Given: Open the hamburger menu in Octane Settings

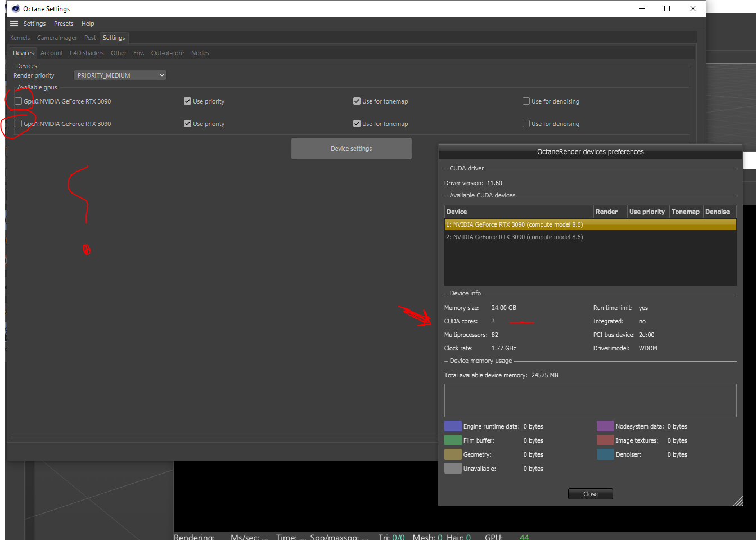Looking at the screenshot, I should click(14, 24).
